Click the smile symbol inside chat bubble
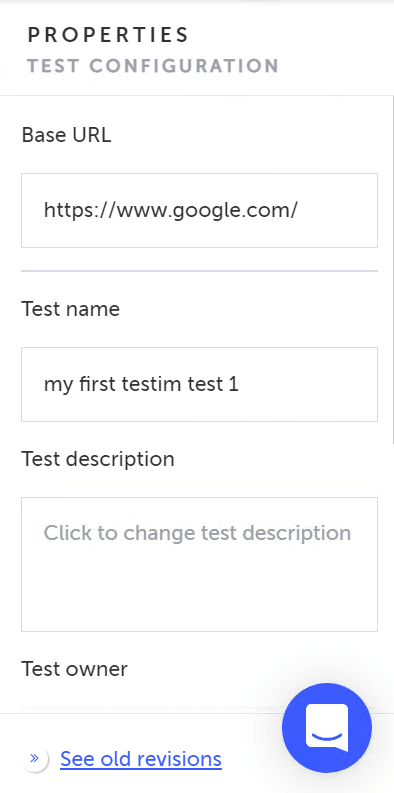Image resolution: width=394 pixels, height=793 pixels. coord(327,735)
